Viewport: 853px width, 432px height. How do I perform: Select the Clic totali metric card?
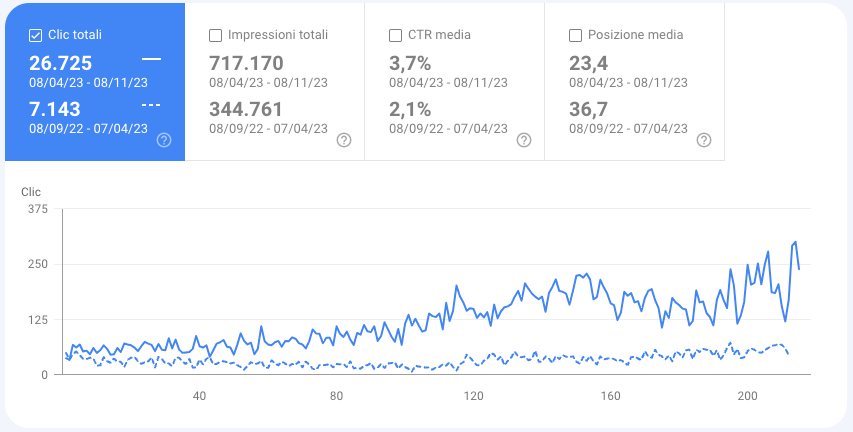[95, 82]
